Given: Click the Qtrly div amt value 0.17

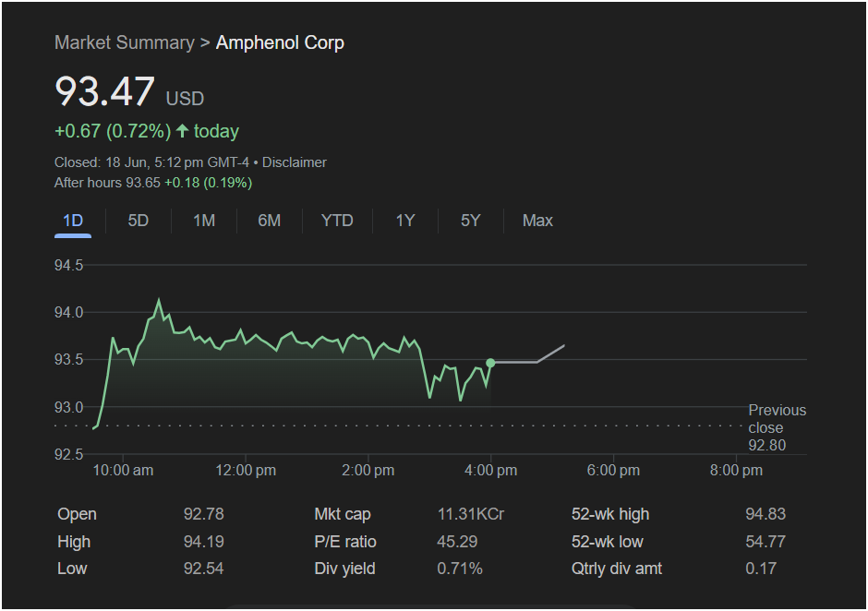Looking at the screenshot, I should pos(761,569).
